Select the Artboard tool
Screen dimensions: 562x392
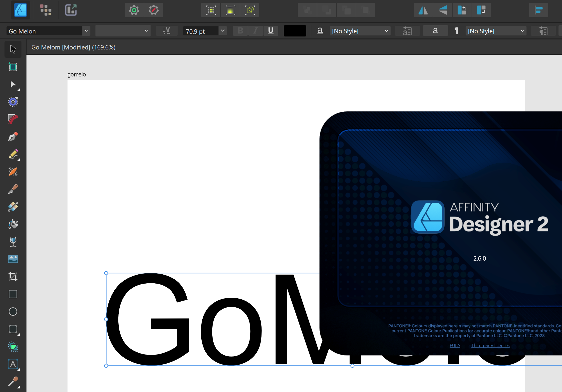[x=13, y=67]
